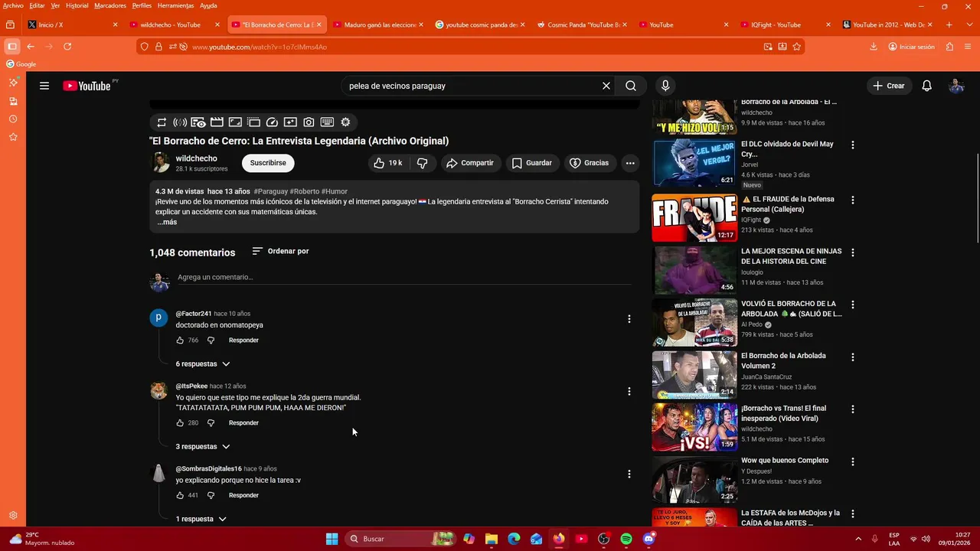The image size is (980, 551).
Task: Open Historial menu
Action: pos(77,5)
